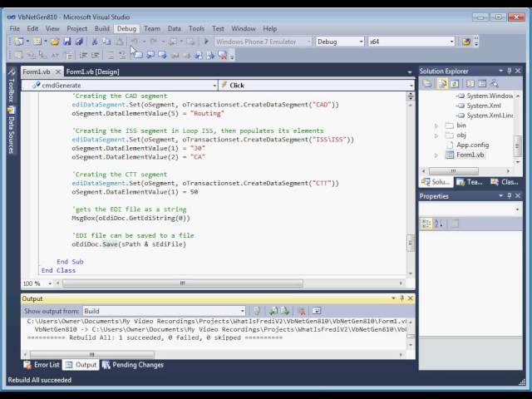Viewport: 532px width, 399px height.
Task: Open the Build menu
Action: [x=101, y=28]
